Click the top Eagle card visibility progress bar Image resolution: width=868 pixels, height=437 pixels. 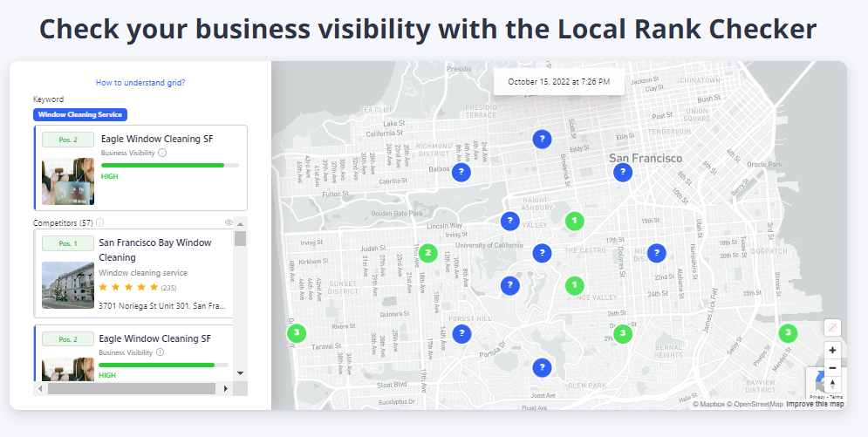point(170,166)
